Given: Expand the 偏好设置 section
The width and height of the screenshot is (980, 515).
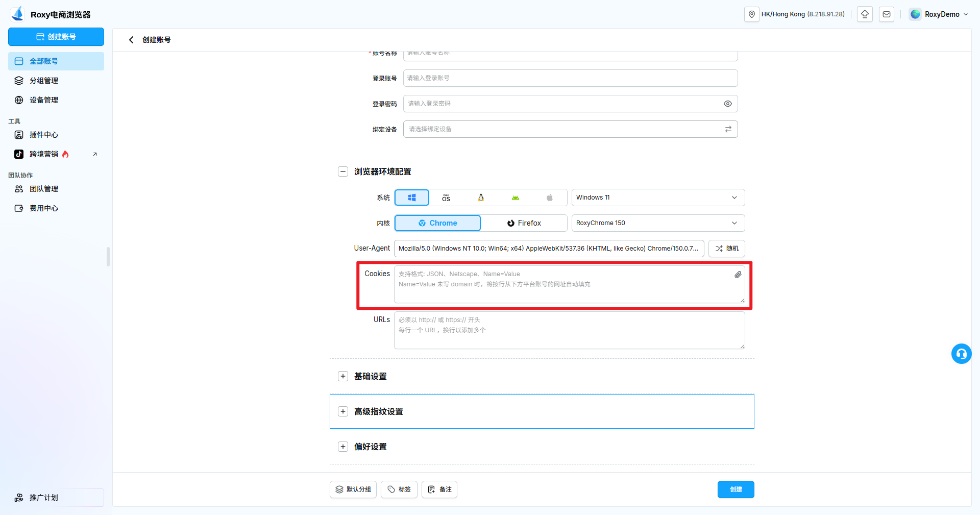Looking at the screenshot, I should (x=343, y=447).
